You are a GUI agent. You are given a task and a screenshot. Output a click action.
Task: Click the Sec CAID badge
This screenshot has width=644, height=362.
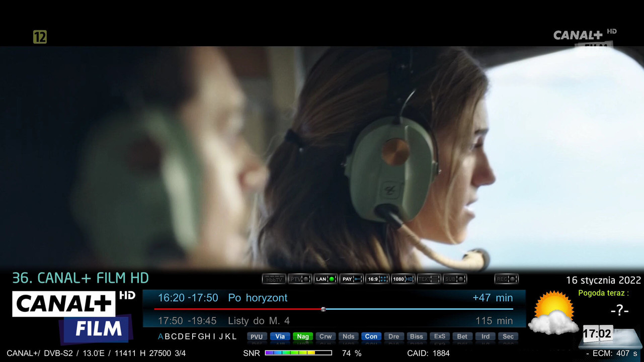[x=508, y=336]
